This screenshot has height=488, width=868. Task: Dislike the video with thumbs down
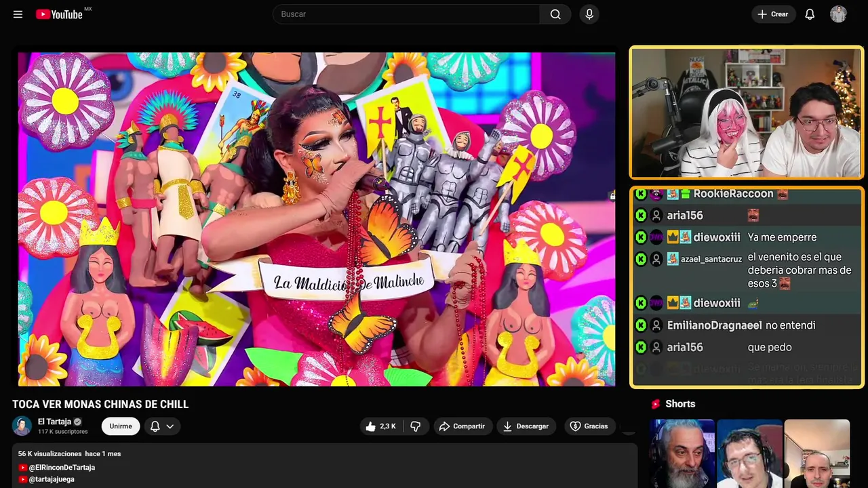coord(416,426)
